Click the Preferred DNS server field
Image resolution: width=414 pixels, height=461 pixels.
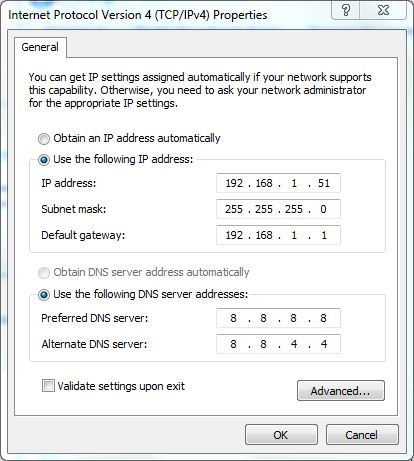278,318
